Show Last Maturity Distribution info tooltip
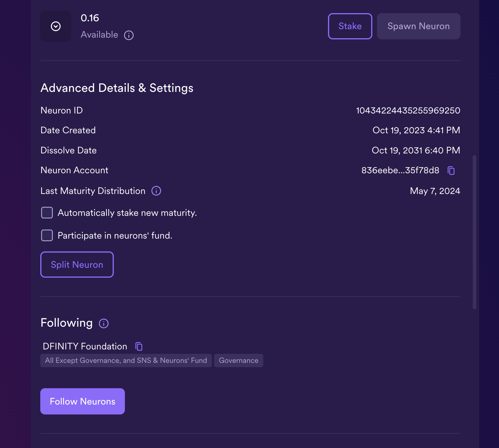 (x=156, y=191)
